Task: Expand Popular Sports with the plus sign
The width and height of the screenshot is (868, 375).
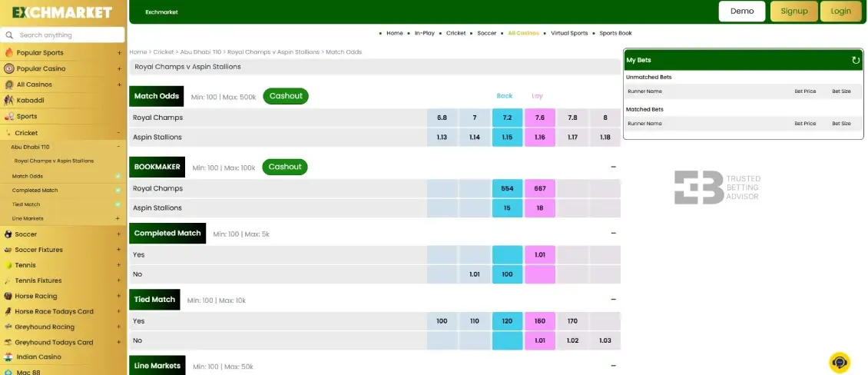Action: (x=119, y=53)
